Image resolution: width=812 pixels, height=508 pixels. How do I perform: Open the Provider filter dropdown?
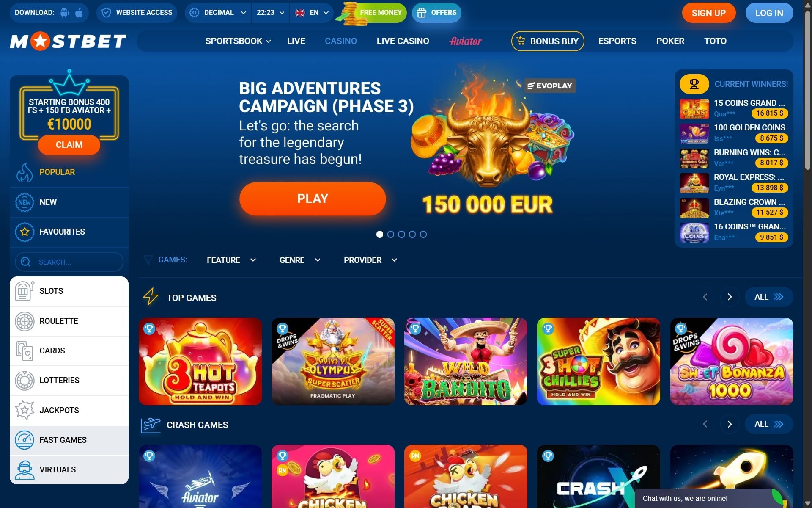click(x=370, y=260)
